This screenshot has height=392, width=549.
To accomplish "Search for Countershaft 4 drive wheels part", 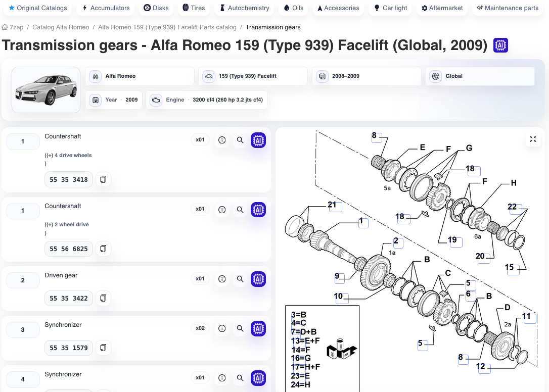I will pyautogui.click(x=240, y=140).
